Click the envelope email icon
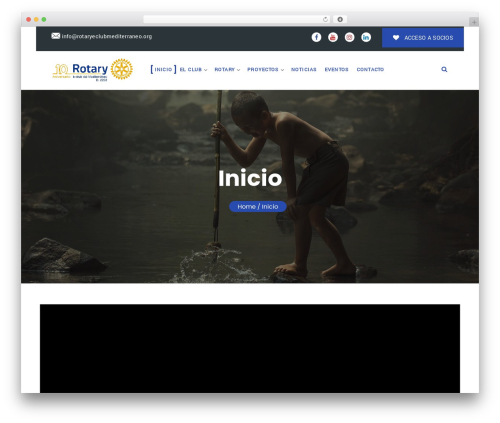Image resolution: width=500 pixels, height=423 pixels. pos(56,36)
